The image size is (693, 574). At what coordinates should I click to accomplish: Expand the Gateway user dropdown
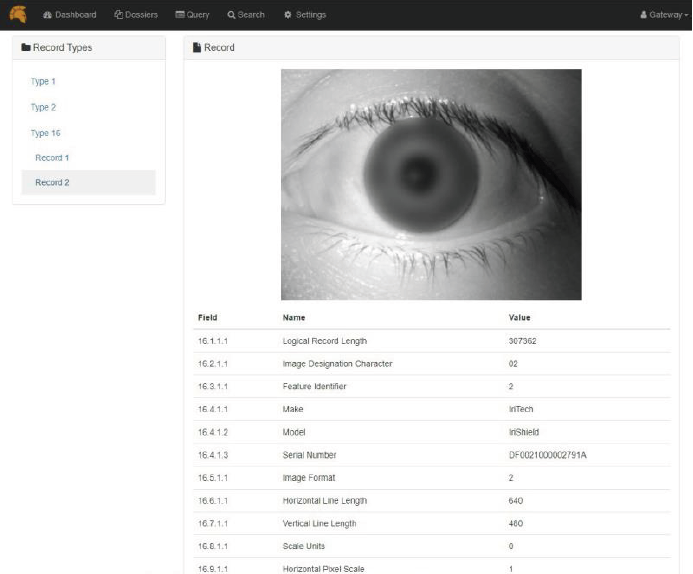click(665, 15)
